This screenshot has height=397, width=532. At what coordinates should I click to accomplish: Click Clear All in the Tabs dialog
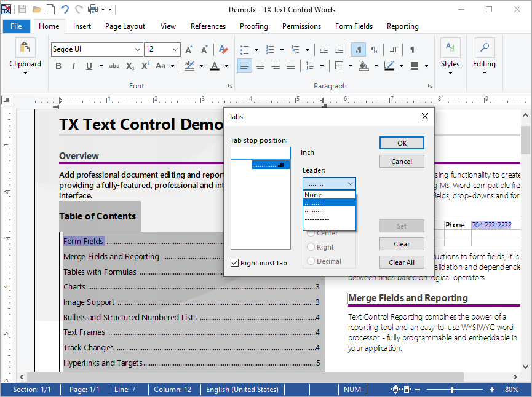point(402,262)
